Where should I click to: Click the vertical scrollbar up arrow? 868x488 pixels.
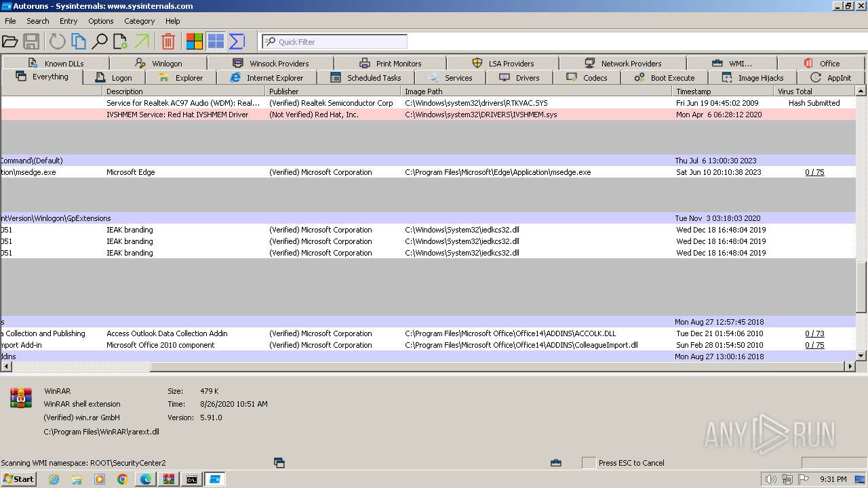861,91
